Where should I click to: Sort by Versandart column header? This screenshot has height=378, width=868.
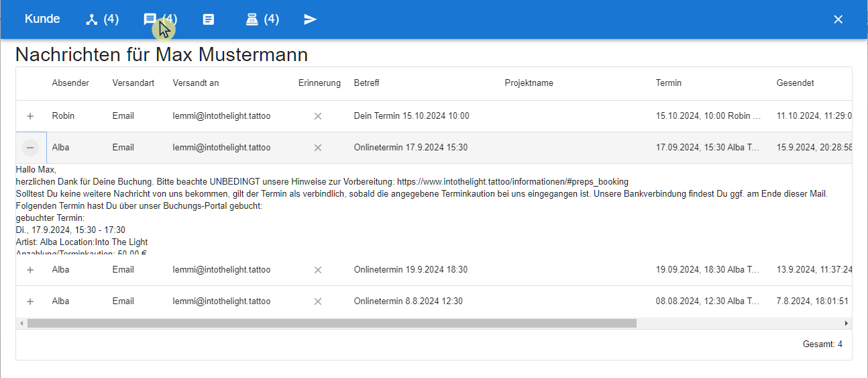(x=133, y=83)
